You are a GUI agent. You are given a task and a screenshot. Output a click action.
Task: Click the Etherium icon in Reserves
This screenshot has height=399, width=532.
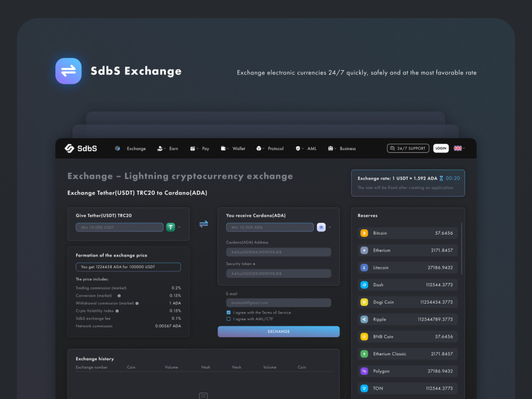(x=364, y=251)
